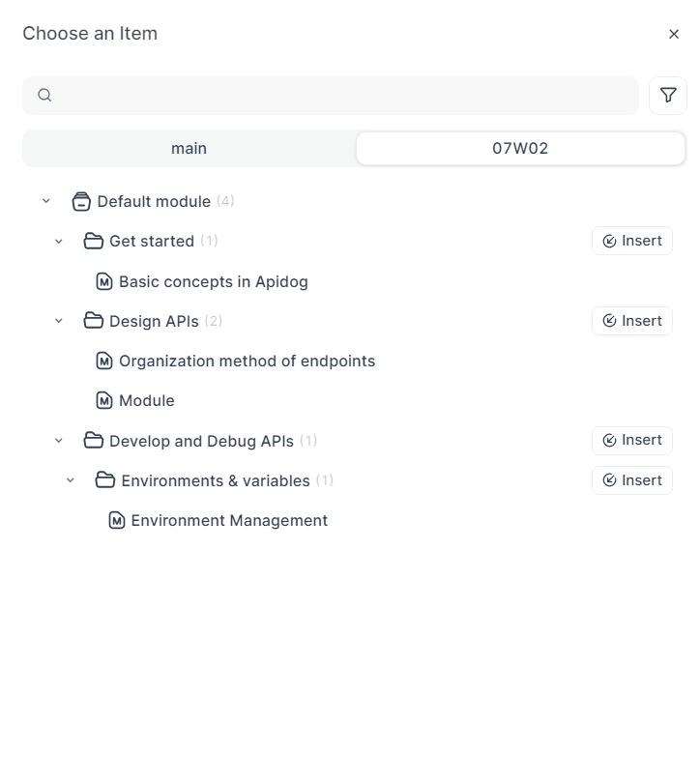Click the Design APIs folder icon
Screen dimensions: 700x782
point(94,321)
